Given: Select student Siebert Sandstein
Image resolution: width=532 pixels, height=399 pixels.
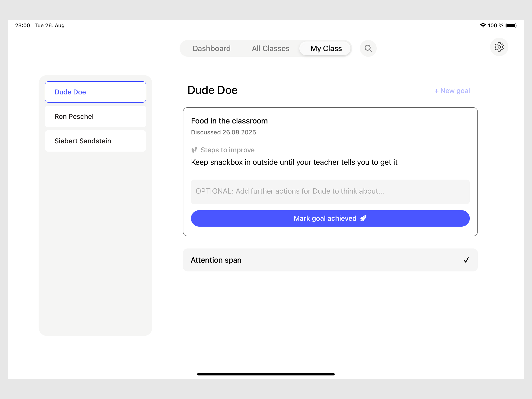Looking at the screenshot, I should [95, 141].
